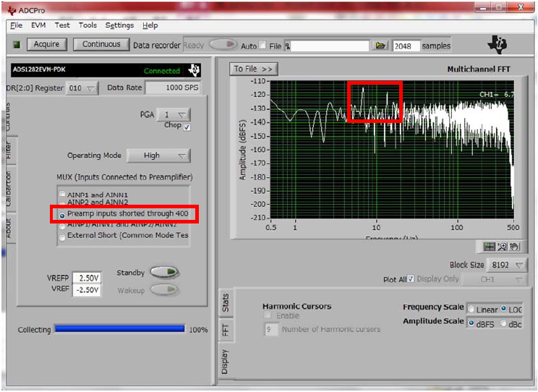
Task: Open the PGA gain dropdown
Action: coord(174,115)
